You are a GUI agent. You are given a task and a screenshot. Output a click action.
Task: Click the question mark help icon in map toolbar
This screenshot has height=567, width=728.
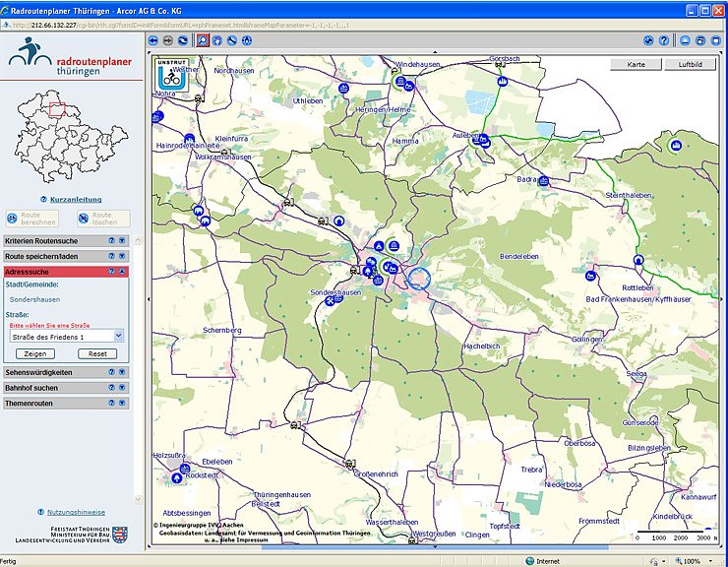coord(664,40)
